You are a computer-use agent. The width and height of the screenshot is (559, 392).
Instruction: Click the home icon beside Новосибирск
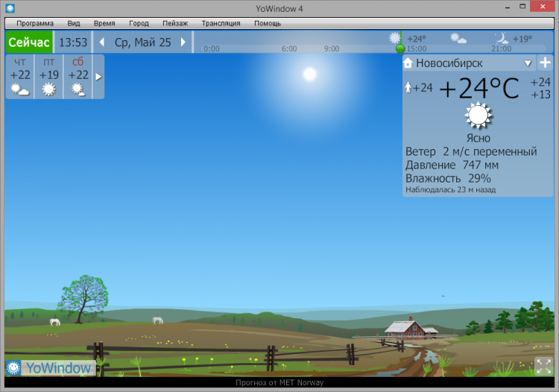coord(408,63)
